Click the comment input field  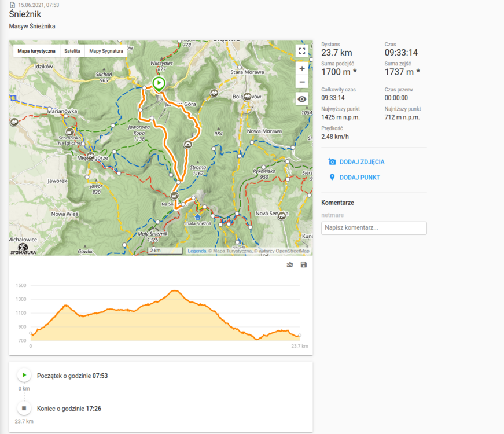(374, 228)
